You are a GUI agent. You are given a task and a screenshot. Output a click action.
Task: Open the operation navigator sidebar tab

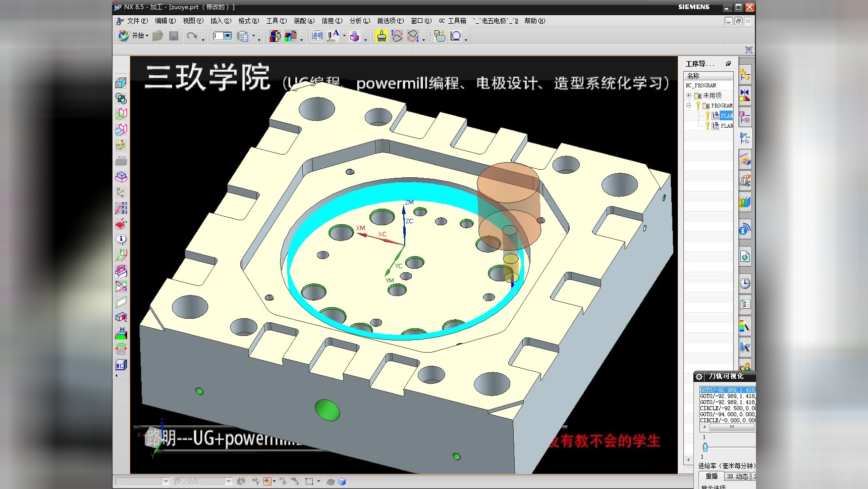point(745,138)
